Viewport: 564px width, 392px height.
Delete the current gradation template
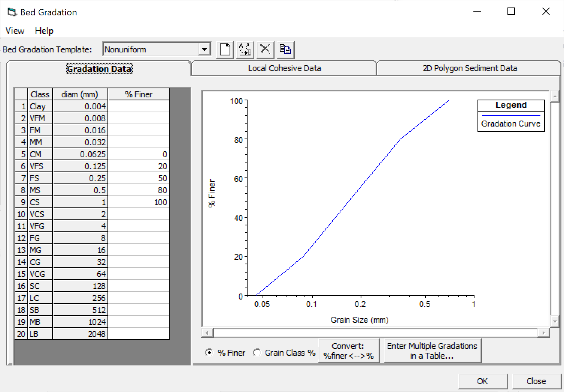[x=265, y=49]
